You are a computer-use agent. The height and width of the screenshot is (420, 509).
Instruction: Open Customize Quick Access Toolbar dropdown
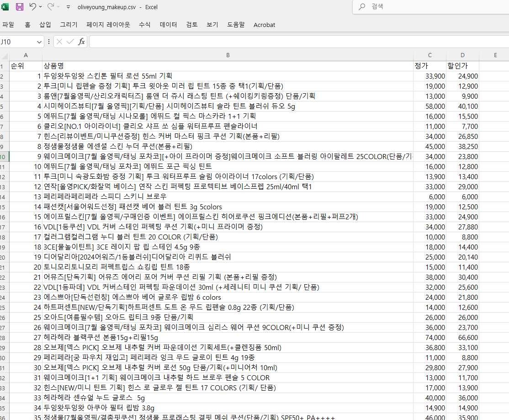point(68,7)
